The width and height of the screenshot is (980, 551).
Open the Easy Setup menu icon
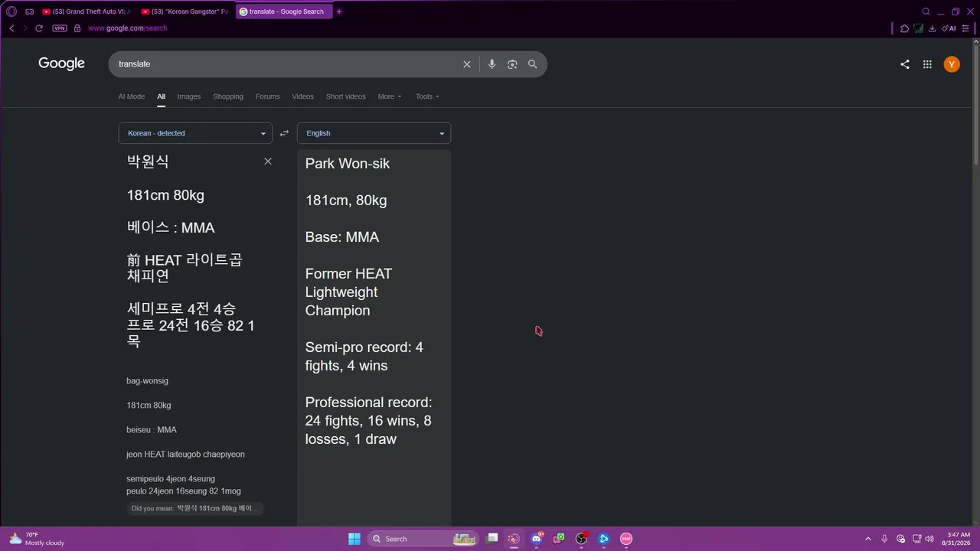(x=965, y=28)
